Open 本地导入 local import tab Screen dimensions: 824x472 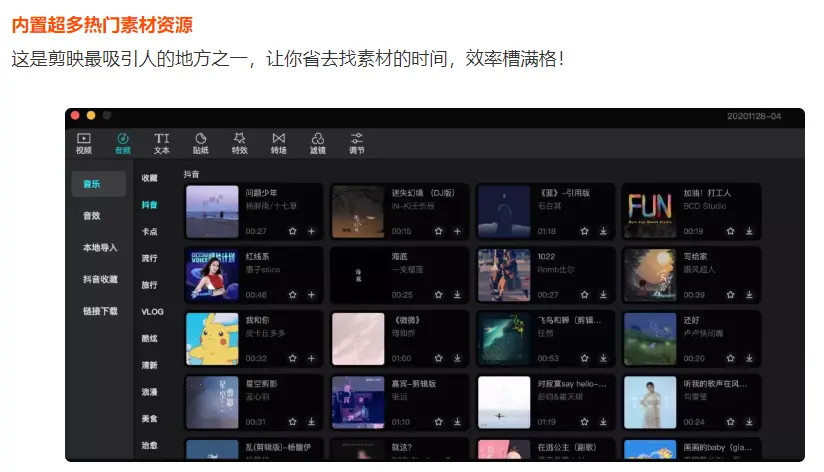click(x=100, y=248)
